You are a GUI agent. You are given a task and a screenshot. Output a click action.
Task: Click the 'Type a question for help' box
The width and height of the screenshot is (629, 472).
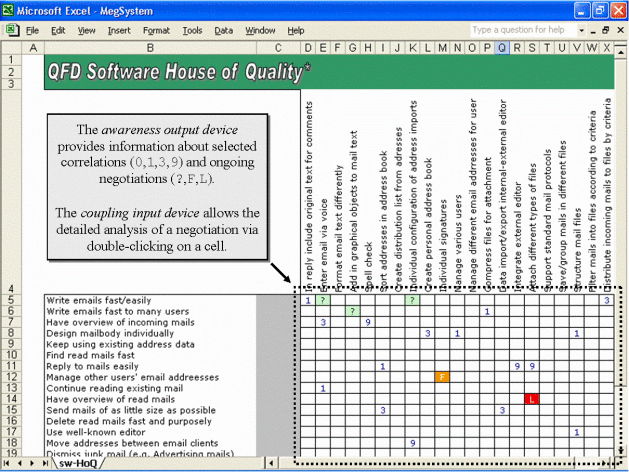pos(523,30)
